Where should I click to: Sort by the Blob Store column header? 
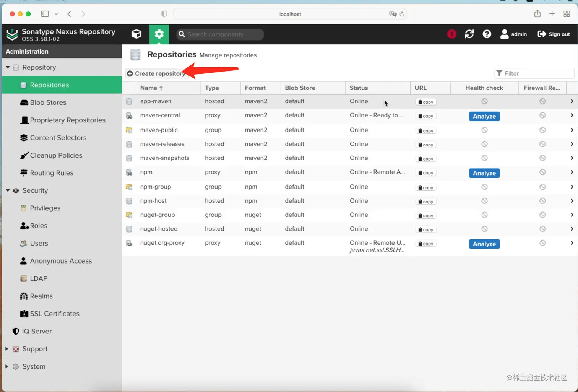point(313,88)
